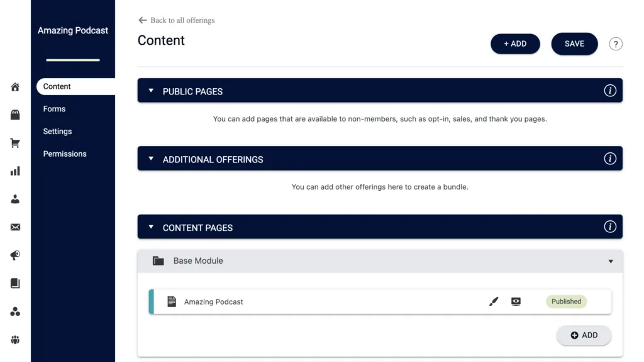Screen dimensions: 644x362
Task: Edit Amazing Podcast page with brush icon
Action: (x=494, y=302)
